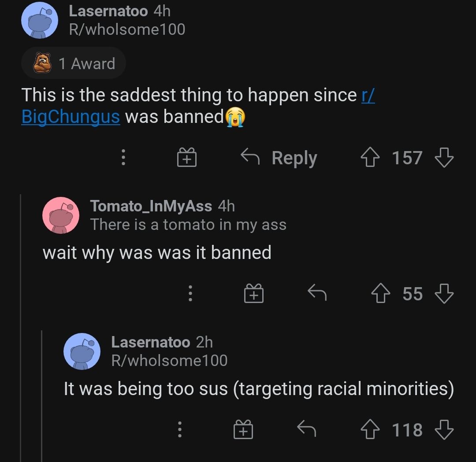
Task: Open the r/BigChungus subreddit link
Action: click(71, 117)
